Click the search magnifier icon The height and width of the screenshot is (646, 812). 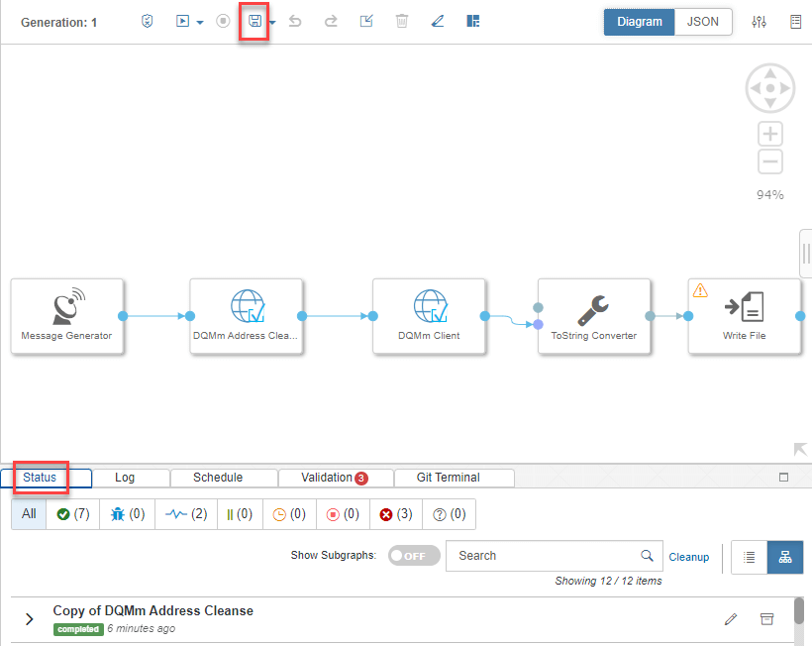(x=647, y=556)
